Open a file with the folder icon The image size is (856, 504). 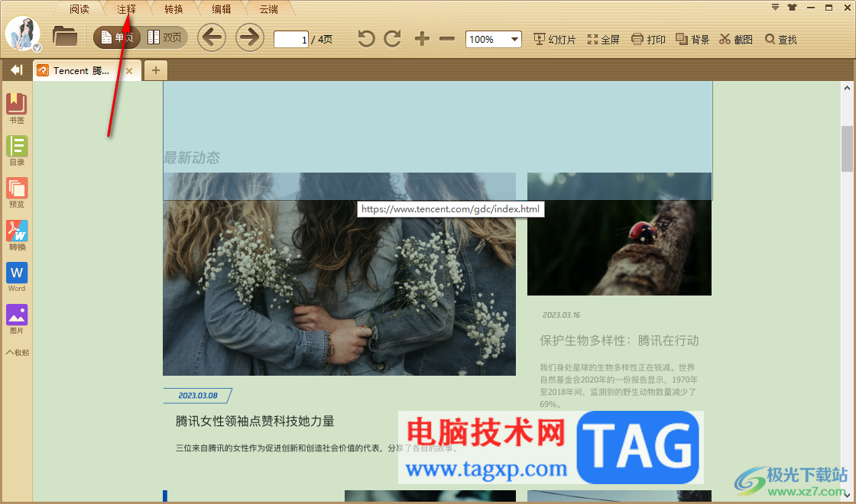click(65, 37)
